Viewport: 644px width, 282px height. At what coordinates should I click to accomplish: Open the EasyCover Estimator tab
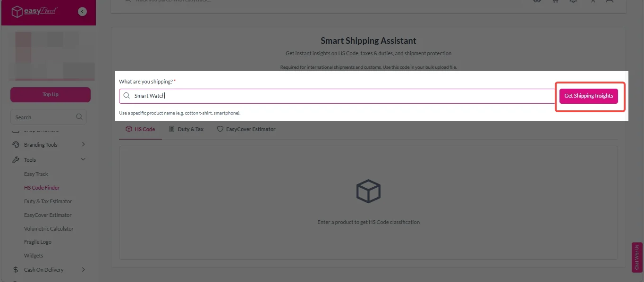(246, 129)
